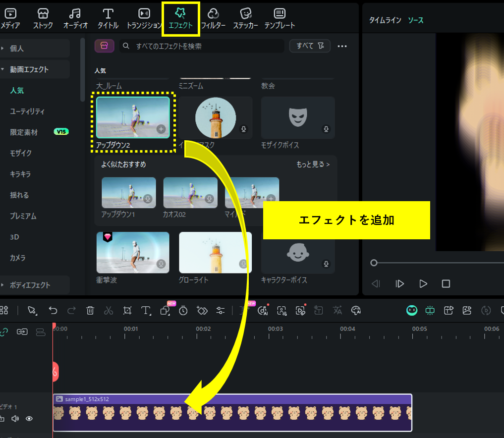The image size is (504, 438).
Task: Open the crop tool in the timeline toolbar
Action: click(x=127, y=311)
